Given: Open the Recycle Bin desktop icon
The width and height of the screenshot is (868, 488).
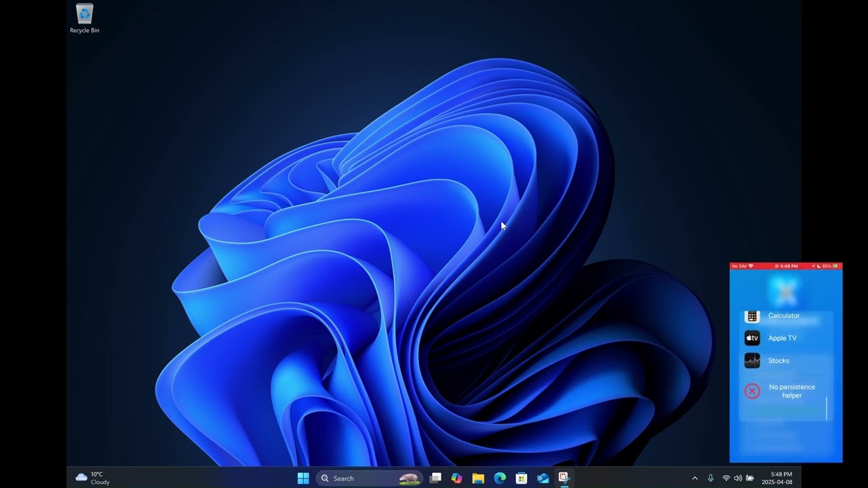Looking at the screenshot, I should (85, 18).
